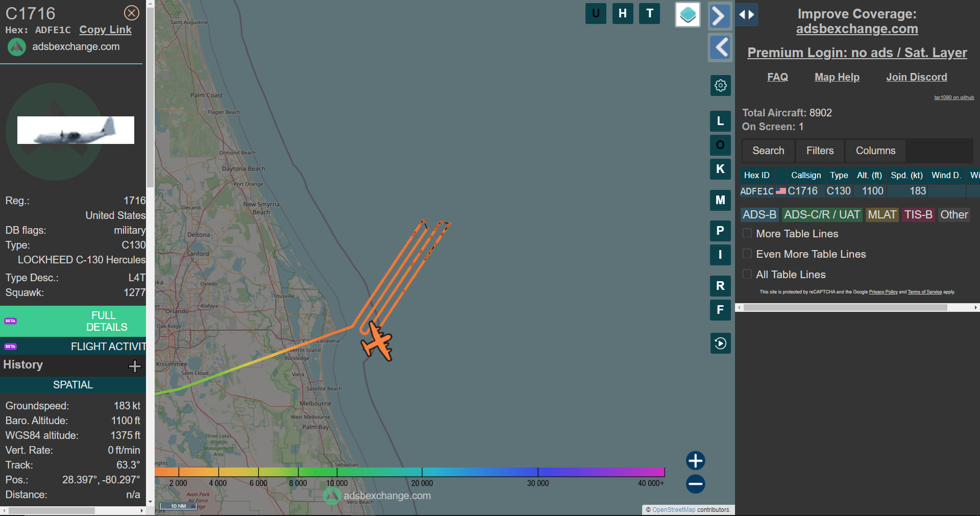Image resolution: width=980 pixels, height=516 pixels.
Task: Click the F map option button
Action: [x=720, y=310]
